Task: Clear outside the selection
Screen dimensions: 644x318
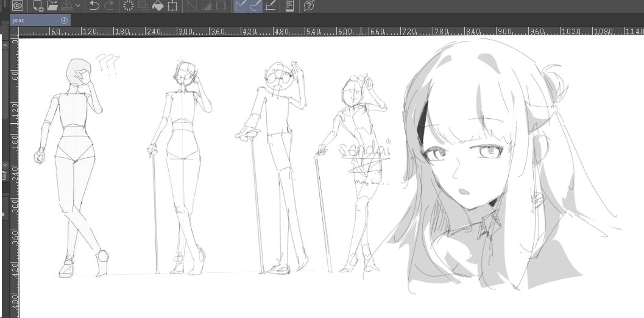Action: point(143,5)
